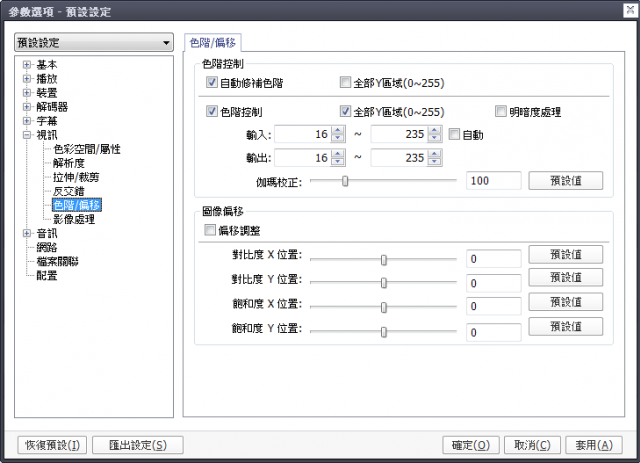Image resolution: width=640 pixels, height=463 pixels.
Task: Check the 自動 checkbox next to 輸入 range
Action: (454, 134)
